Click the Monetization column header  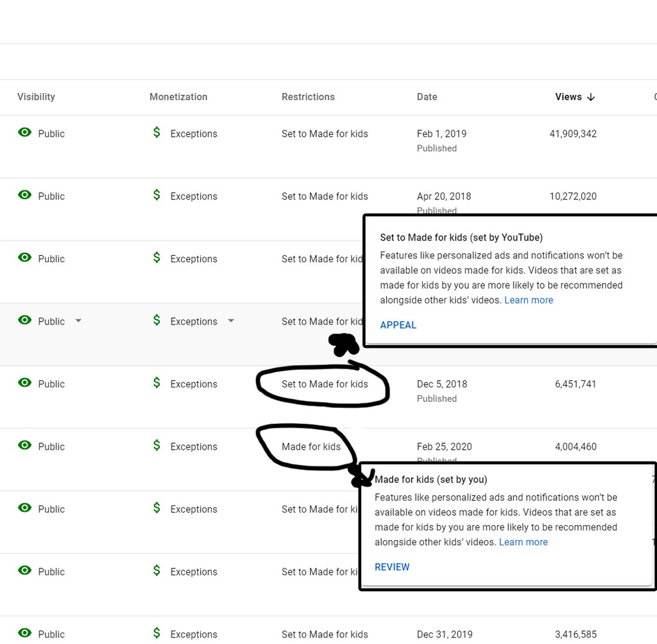tap(178, 97)
